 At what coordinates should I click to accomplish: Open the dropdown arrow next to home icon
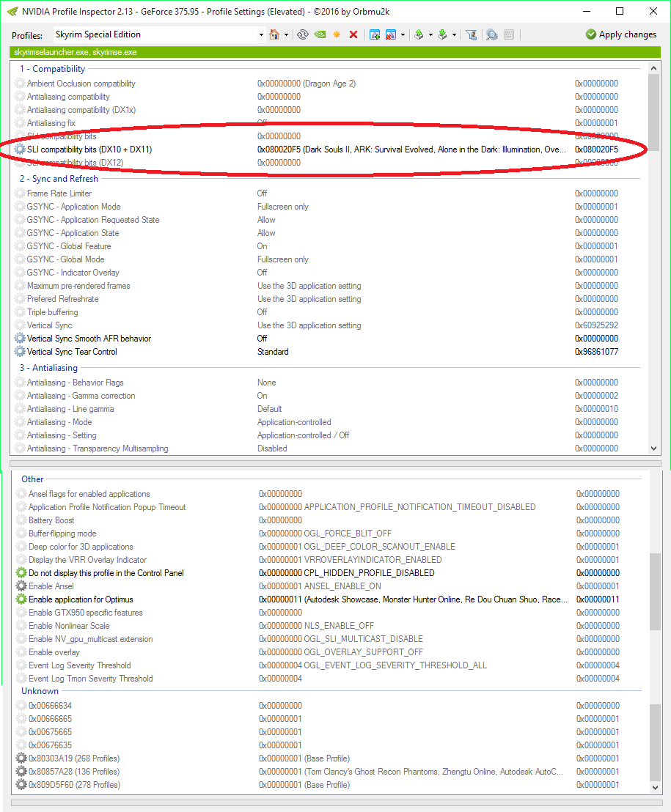click(x=286, y=35)
